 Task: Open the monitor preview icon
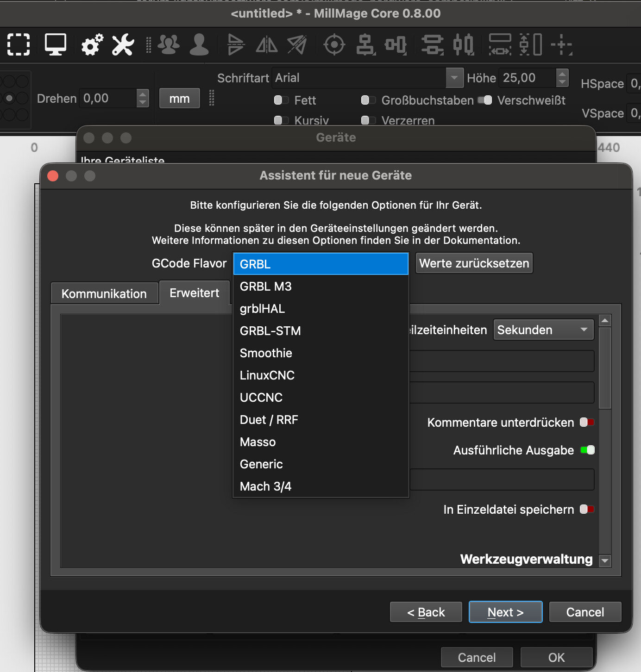point(55,45)
